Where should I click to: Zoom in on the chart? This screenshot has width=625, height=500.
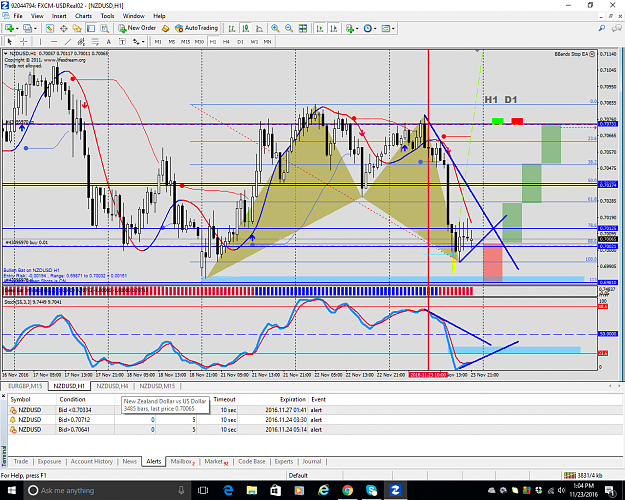click(x=275, y=28)
